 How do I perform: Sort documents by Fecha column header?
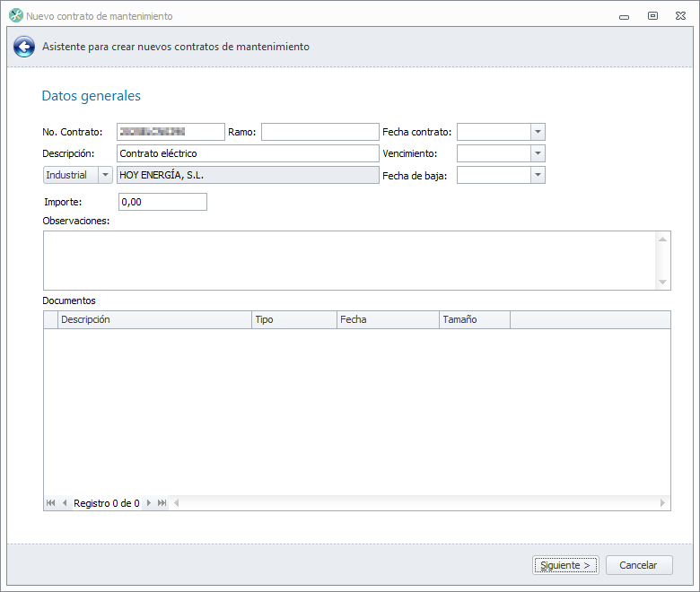pos(388,319)
